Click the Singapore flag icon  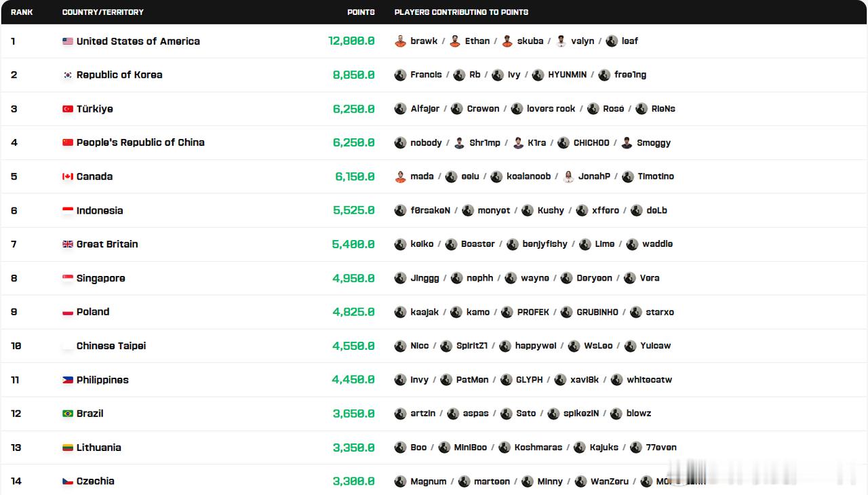[68, 278]
